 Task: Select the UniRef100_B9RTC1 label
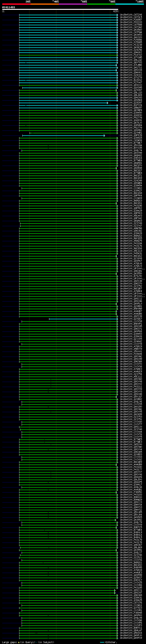[131, 628]
